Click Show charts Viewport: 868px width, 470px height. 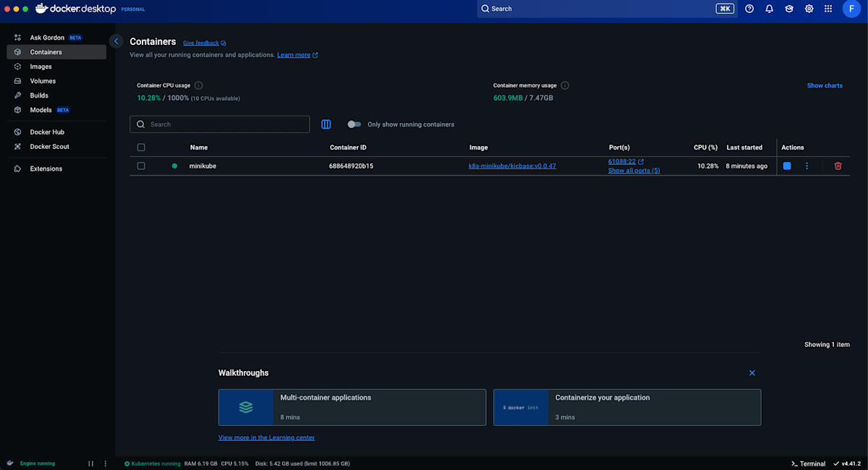coord(825,85)
